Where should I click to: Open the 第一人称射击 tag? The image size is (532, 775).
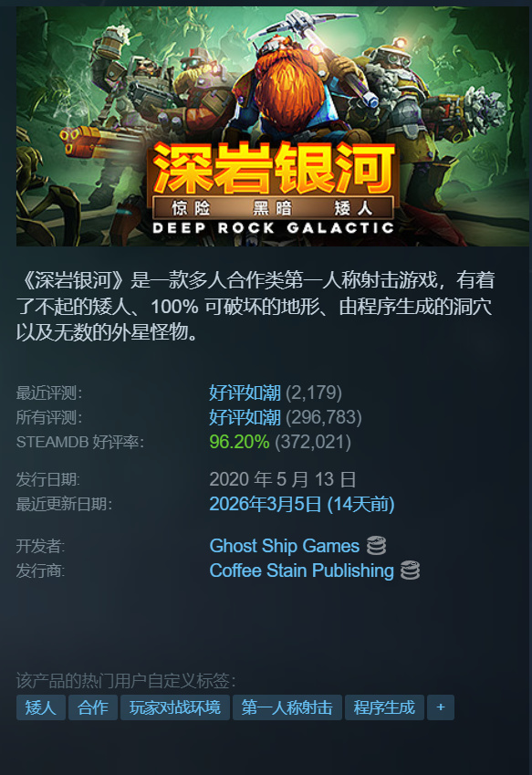(x=287, y=707)
